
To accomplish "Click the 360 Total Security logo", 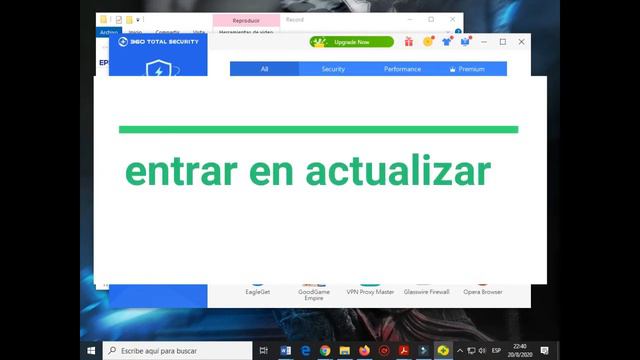I will coord(158,42).
